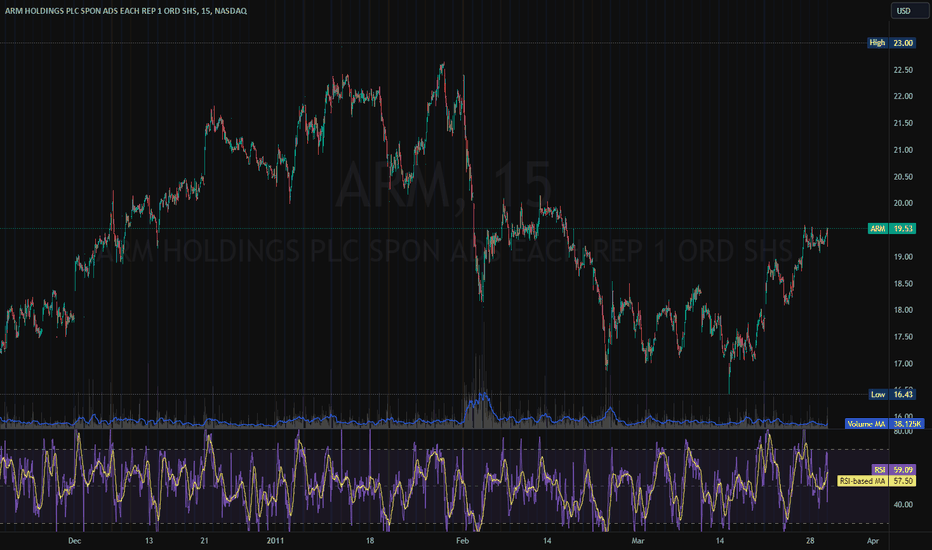Click the 18.00 price axis label
This screenshot has width=932, height=550.
[903, 310]
